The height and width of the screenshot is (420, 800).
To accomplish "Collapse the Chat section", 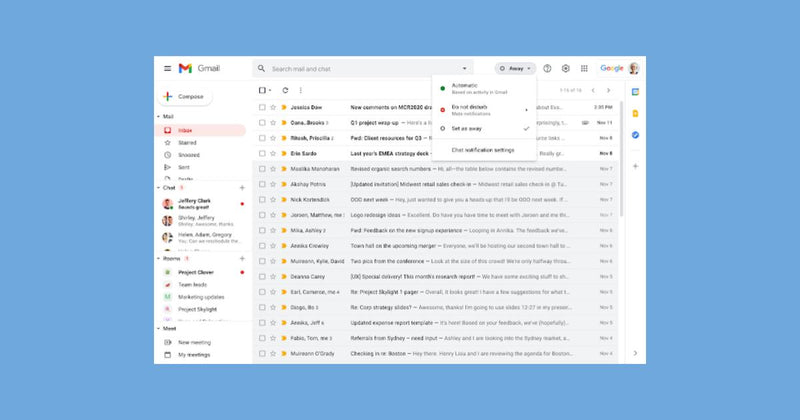I will [159, 188].
